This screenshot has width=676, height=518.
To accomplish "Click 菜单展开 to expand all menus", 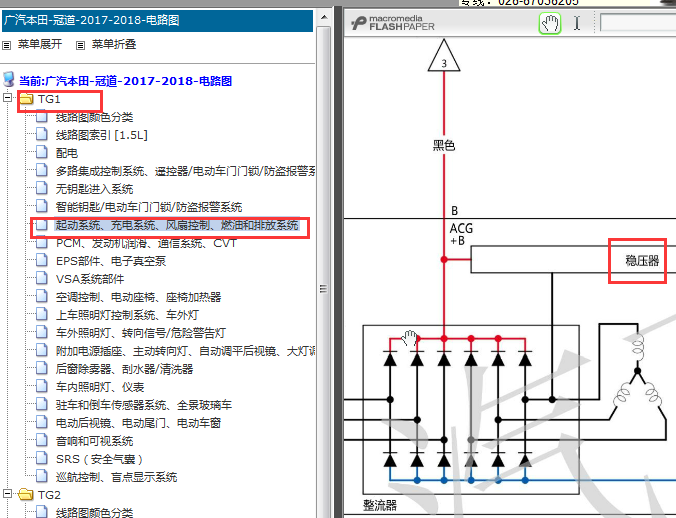I will point(40,44).
